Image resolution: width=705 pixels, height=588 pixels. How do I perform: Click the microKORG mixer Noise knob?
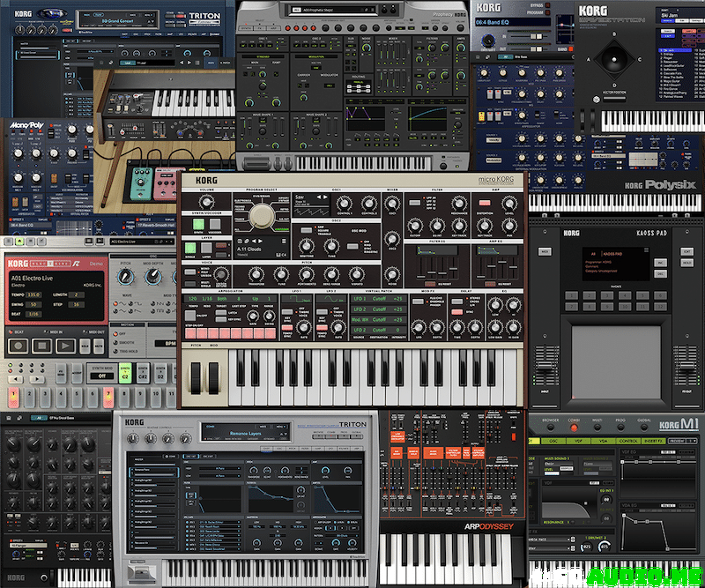point(392,274)
